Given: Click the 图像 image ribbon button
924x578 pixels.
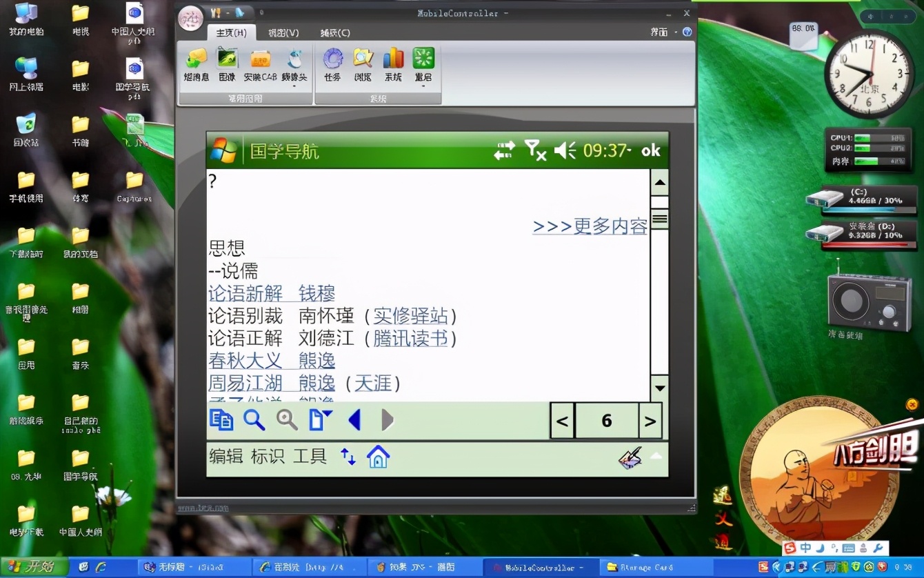Looking at the screenshot, I should tap(227, 66).
